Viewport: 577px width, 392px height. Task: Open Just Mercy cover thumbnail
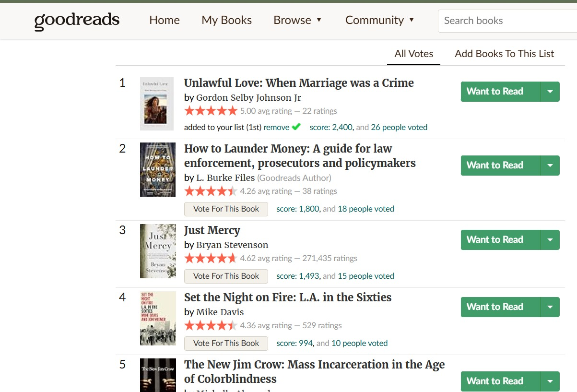[158, 251]
